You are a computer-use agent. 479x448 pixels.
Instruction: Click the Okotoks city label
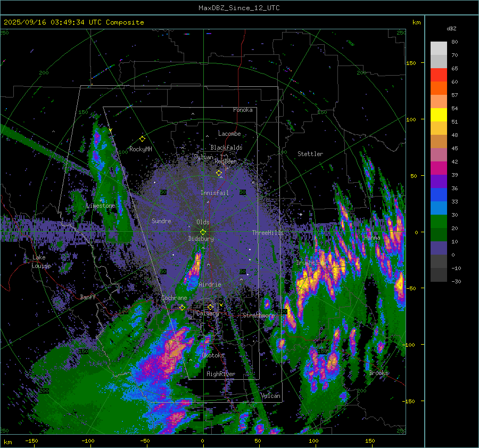point(213,355)
